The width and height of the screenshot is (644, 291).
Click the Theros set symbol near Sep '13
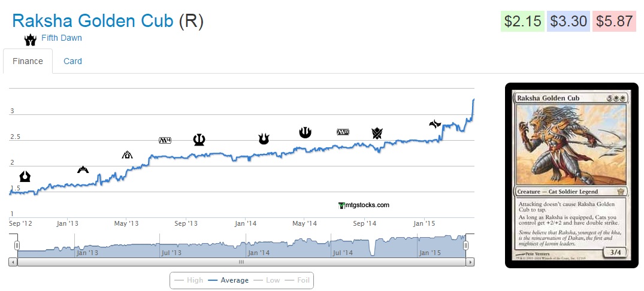(x=199, y=140)
